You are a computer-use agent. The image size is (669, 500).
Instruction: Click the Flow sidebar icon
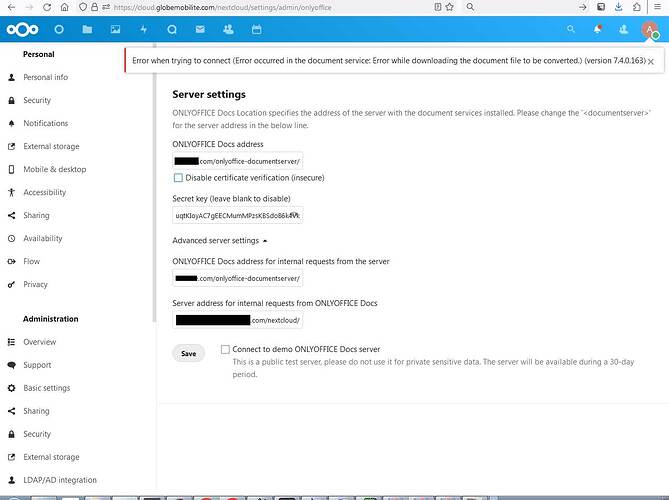pyautogui.click(x=12, y=262)
